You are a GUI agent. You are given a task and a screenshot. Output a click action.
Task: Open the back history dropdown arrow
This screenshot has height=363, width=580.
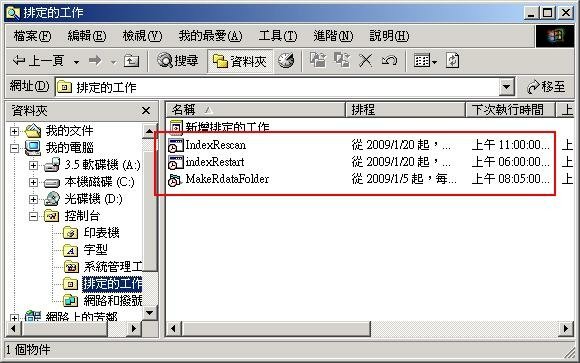(x=76, y=61)
